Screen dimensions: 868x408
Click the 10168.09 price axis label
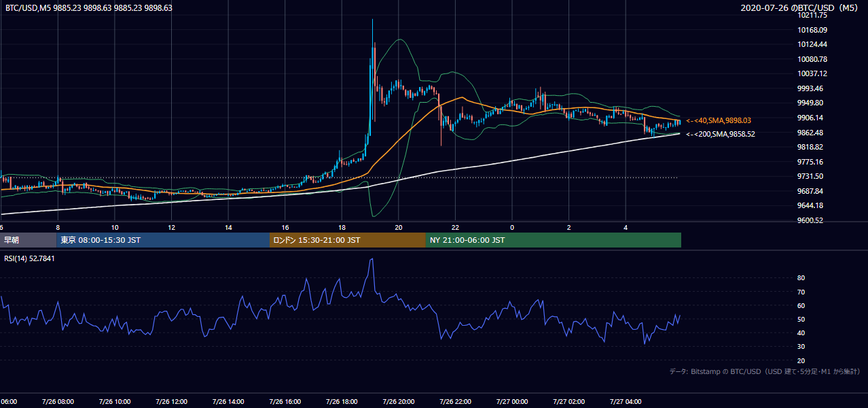click(x=812, y=30)
